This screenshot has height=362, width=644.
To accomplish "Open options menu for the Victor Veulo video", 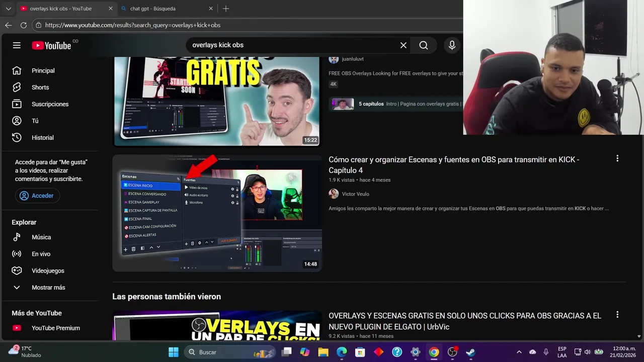I will [x=617, y=158].
